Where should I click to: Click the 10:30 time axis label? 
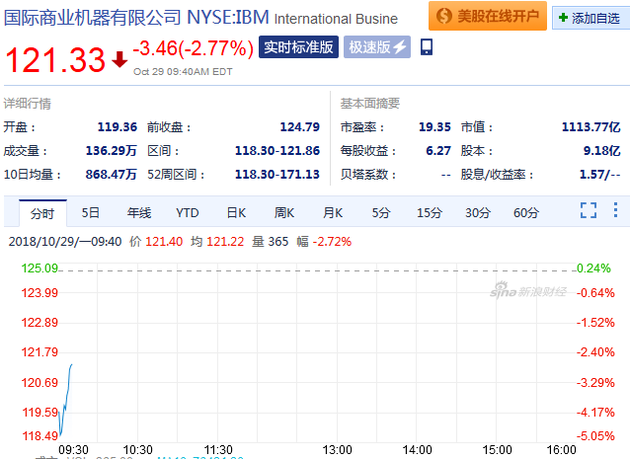coord(138,450)
